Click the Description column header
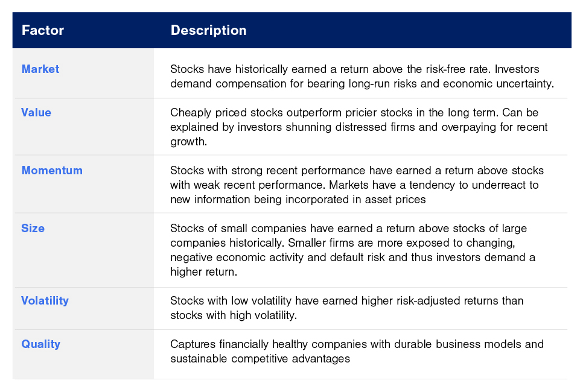583x392 pixels. (209, 30)
